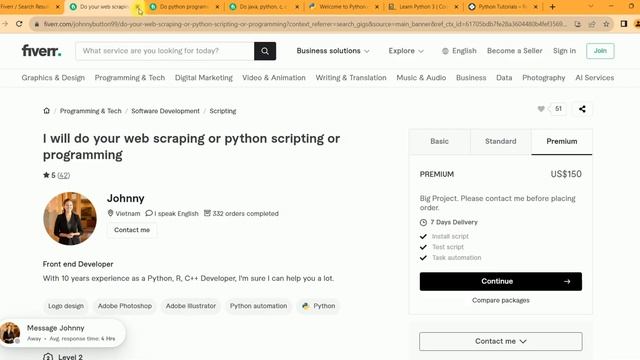640x360 pixels.
Task: Open the Writing & Translation category
Action: pos(351,78)
